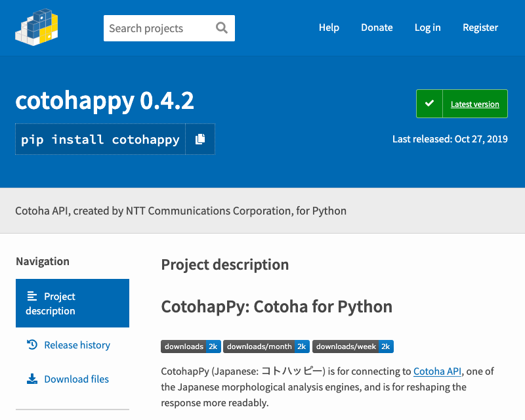Image resolution: width=525 pixels, height=420 pixels.
Task: Click the Log in link
Action: point(427,28)
